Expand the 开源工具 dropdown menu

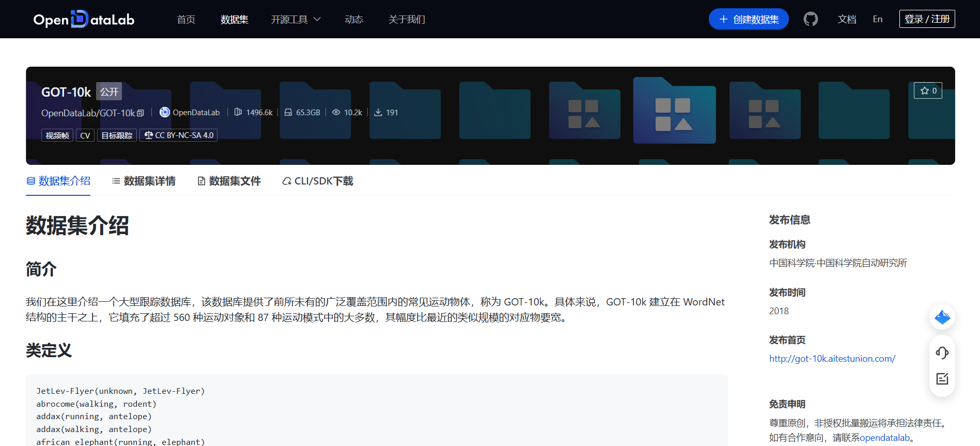click(x=295, y=19)
